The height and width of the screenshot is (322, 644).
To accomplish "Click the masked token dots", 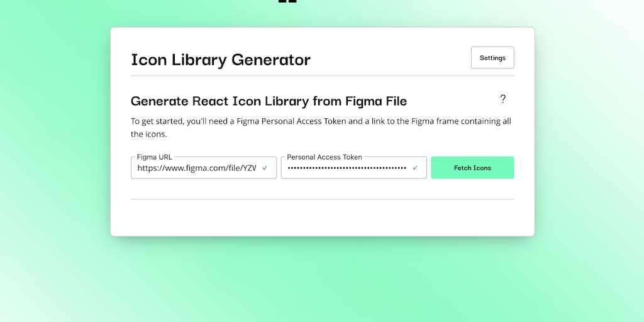I will [347, 168].
